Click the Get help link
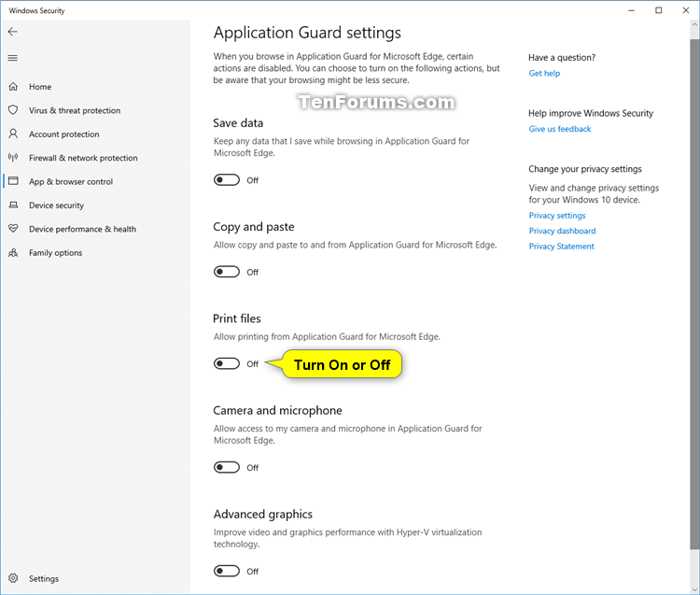This screenshot has width=700, height=595. [x=544, y=73]
